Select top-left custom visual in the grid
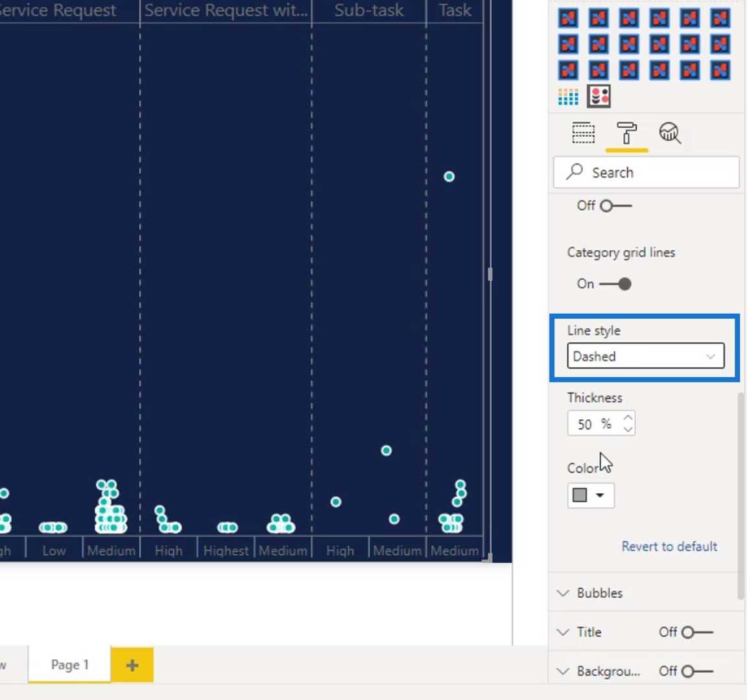The width and height of the screenshot is (747, 700). click(x=568, y=19)
